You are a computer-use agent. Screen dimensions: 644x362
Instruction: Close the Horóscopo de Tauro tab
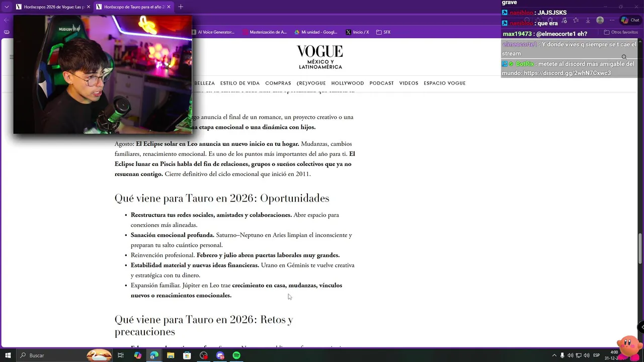[x=169, y=7]
